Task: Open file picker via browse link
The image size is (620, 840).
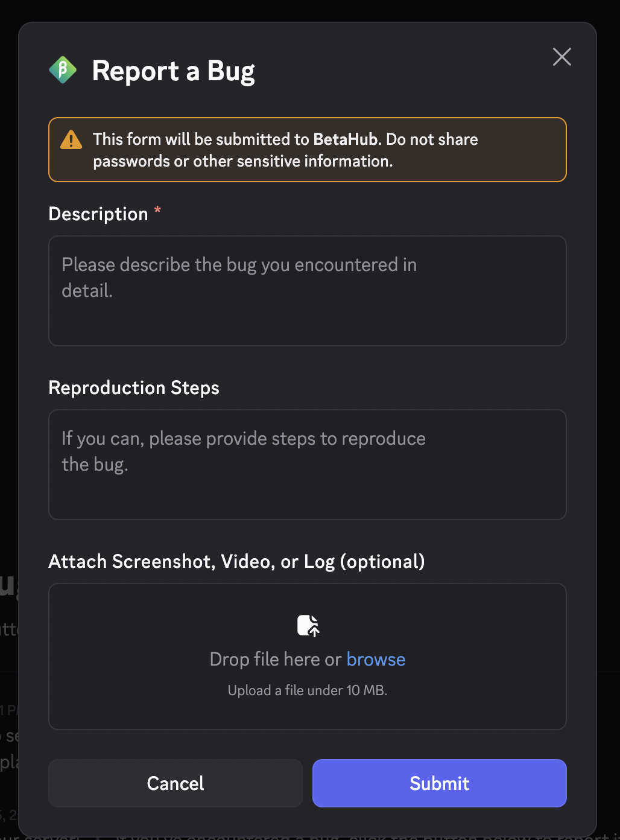Action: pyautogui.click(x=376, y=659)
